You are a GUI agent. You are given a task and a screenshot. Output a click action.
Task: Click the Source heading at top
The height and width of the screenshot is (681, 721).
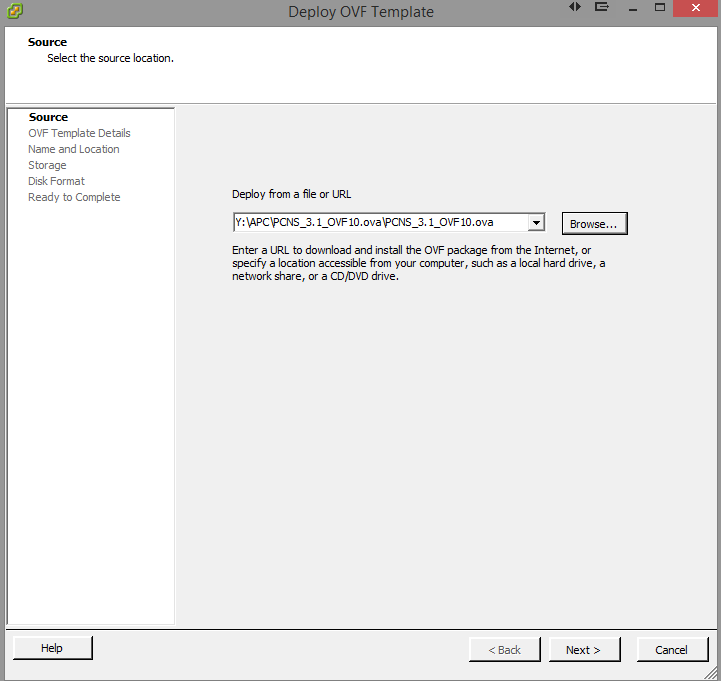tap(48, 42)
